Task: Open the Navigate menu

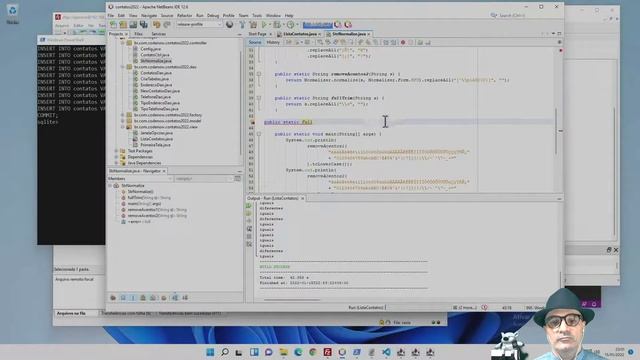Action: click(149, 16)
